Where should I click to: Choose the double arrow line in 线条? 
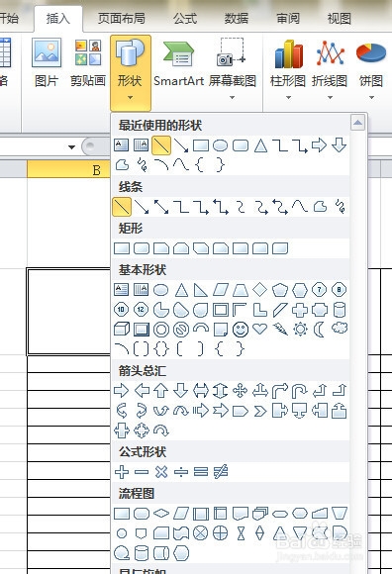161,207
